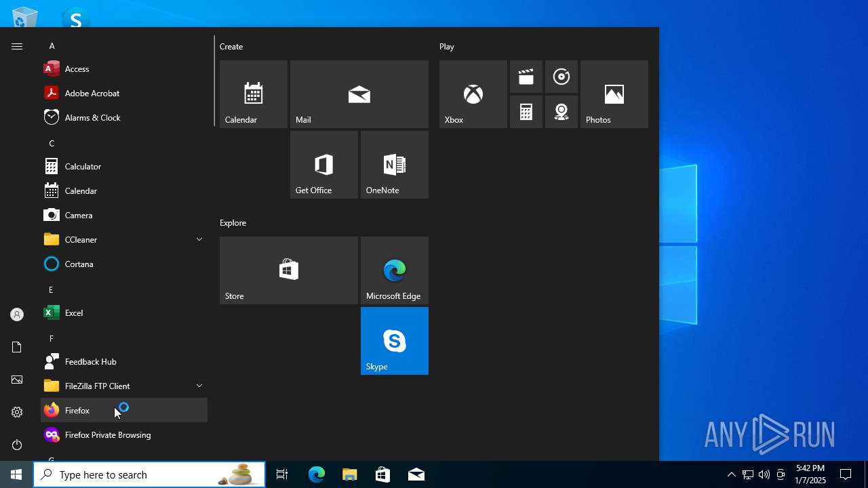Image resolution: width=868 pixels, height=488 pixels.
Task: Open Documents from Start sidebar
Action: click(x=17, y=347)
